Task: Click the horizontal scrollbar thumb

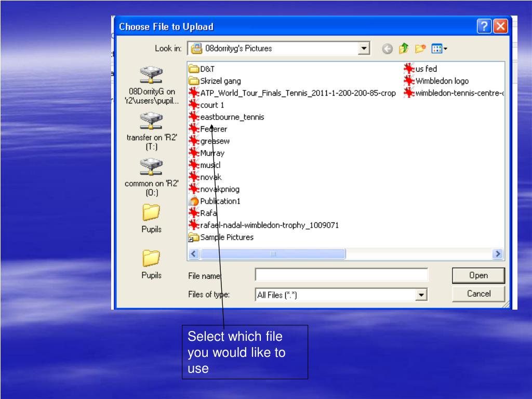Action: click(273, 254)
